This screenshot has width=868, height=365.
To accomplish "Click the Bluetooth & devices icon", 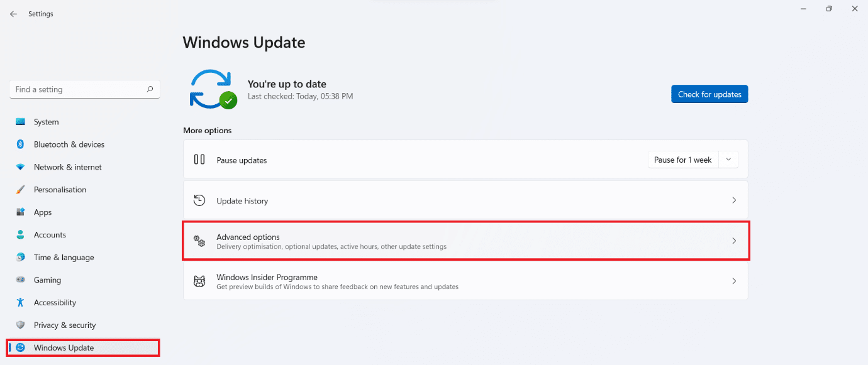I will (21, 144).
